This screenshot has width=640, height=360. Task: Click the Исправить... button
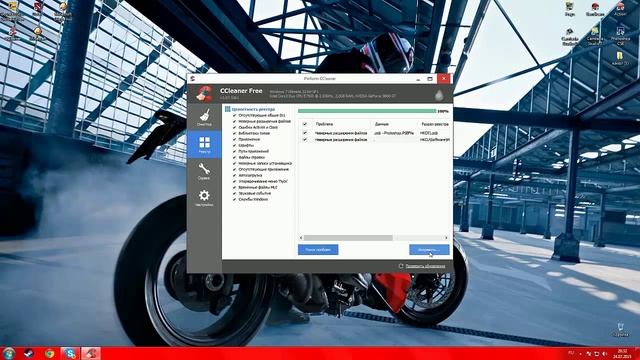[x=429, y=249]
